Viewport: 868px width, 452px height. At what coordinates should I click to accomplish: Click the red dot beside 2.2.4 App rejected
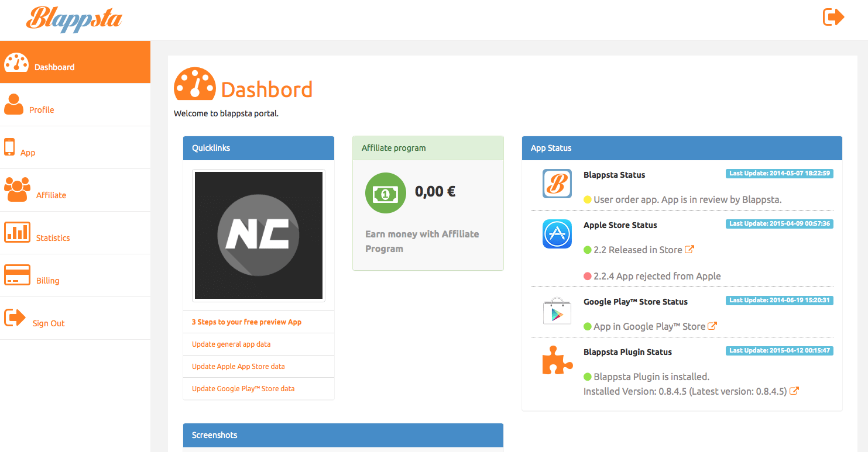click(588, 277)
